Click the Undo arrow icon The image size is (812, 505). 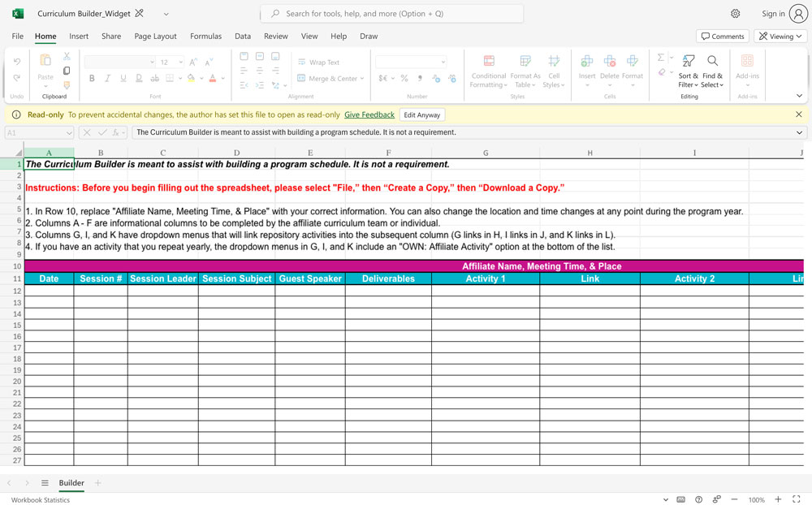click(16, 62)
